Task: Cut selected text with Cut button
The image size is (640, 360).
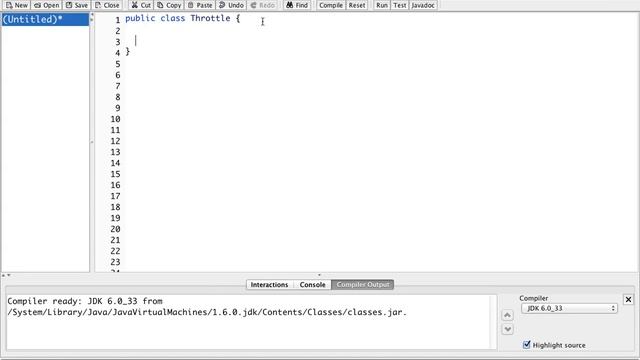Action: click(x=141, y=5)
